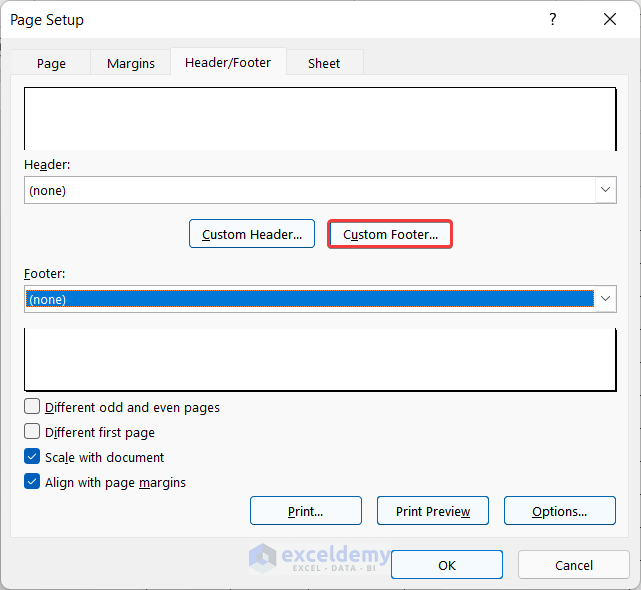Expand the Footer dropdown arrow
The height and width of the screenshot is (590, 641).
605,299
